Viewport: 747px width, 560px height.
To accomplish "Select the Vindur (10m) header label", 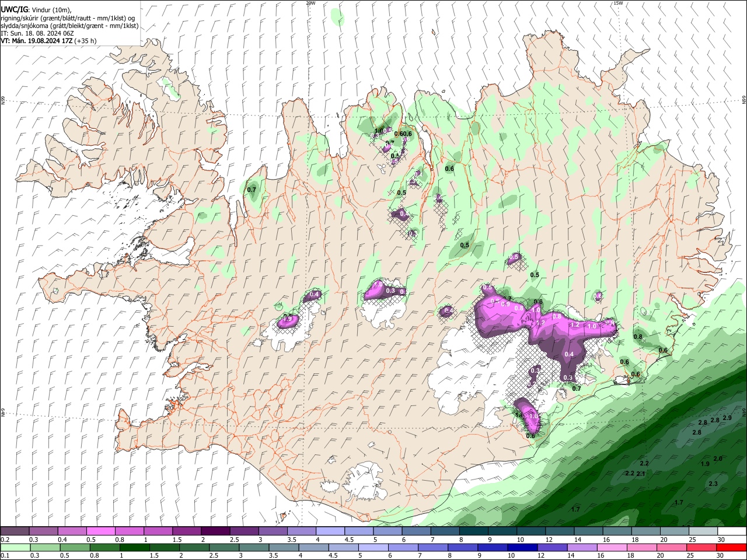I will point(51,10).
